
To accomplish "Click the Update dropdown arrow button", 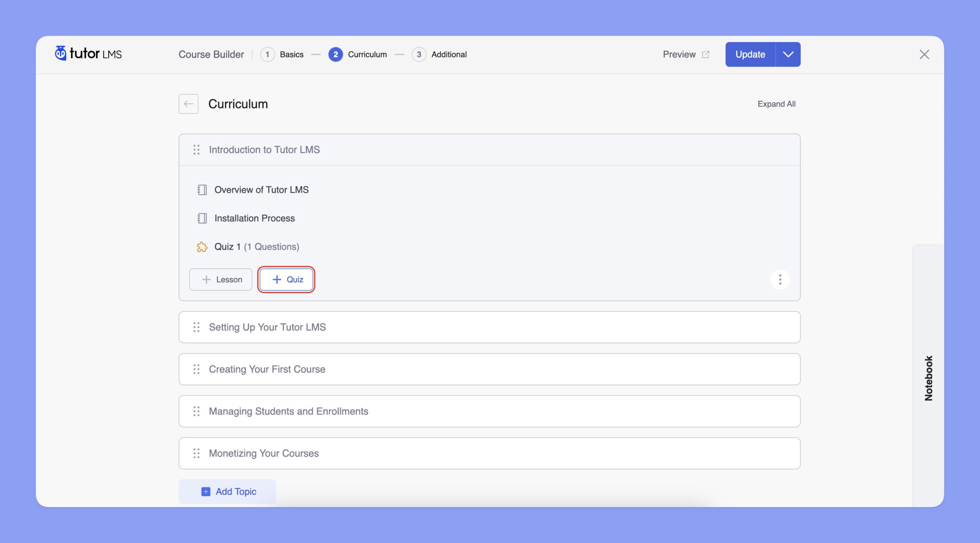I will pyautogui.click(x=787, y=54).
